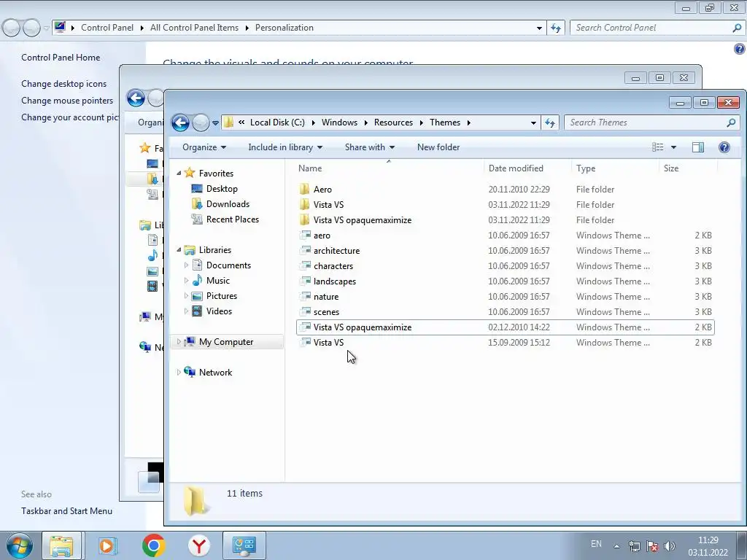747x560 pixels.
Task: Go back in the Themes explorer window
Action: 181,122
